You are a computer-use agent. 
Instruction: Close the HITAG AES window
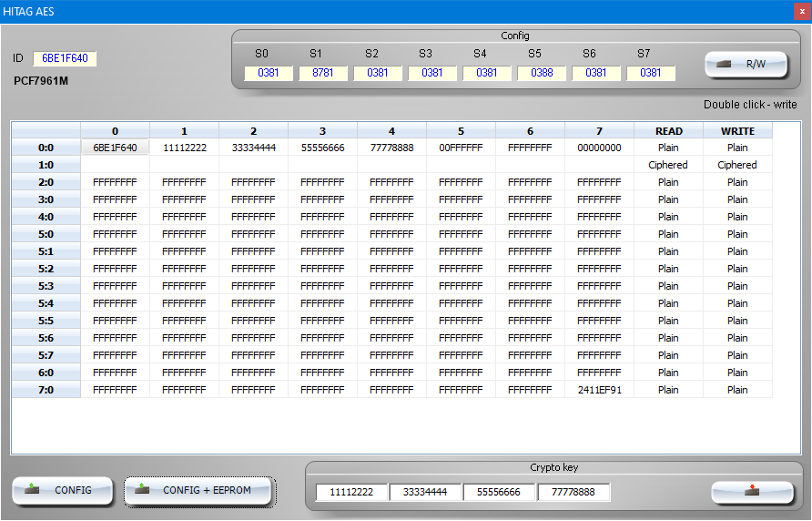pyautogui.click(x=802, y=12)
